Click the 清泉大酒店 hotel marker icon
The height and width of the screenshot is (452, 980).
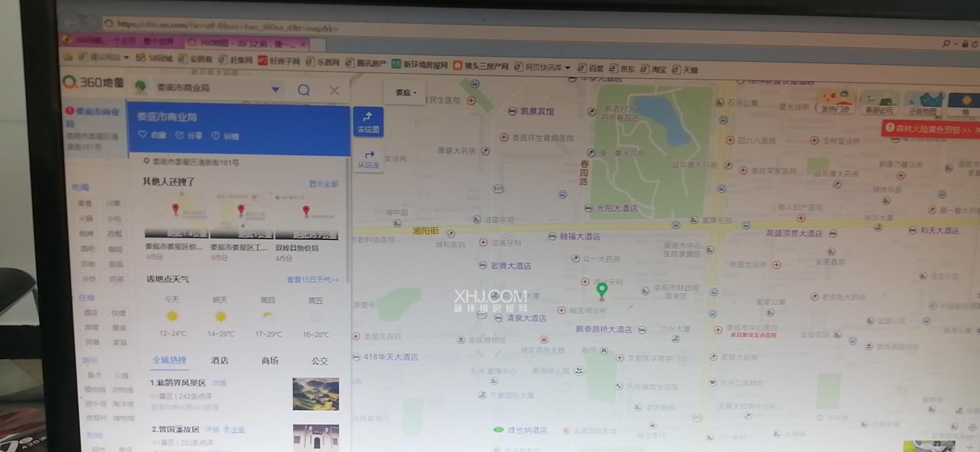tap(499, 318)
